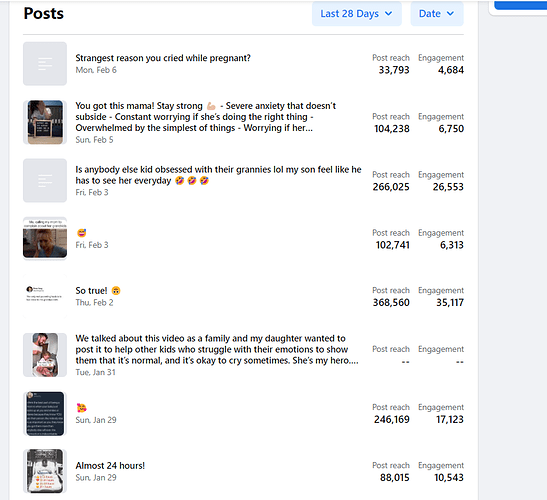547x500 pixels.
Task: Open the text-post placeholder icon for grannies post
Action: pos(45,180)
